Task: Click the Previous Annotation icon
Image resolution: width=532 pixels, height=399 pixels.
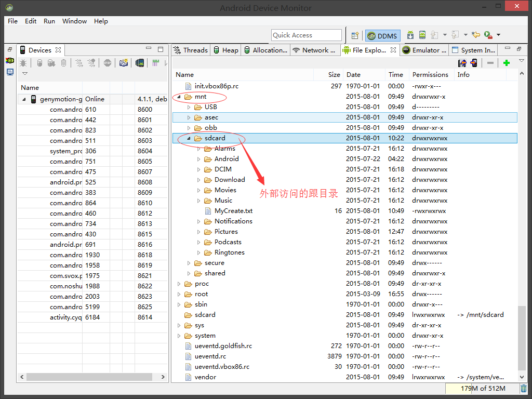Action: click(x=455, y=35)
